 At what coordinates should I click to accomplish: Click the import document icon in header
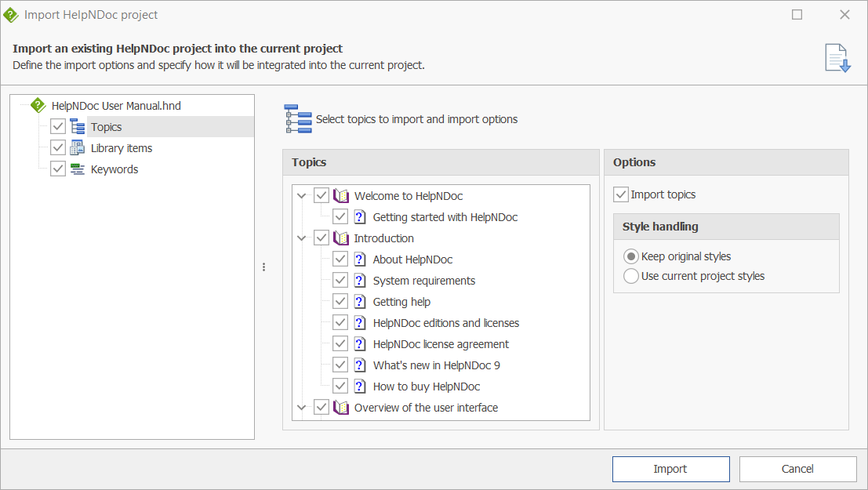click(837, 58)
